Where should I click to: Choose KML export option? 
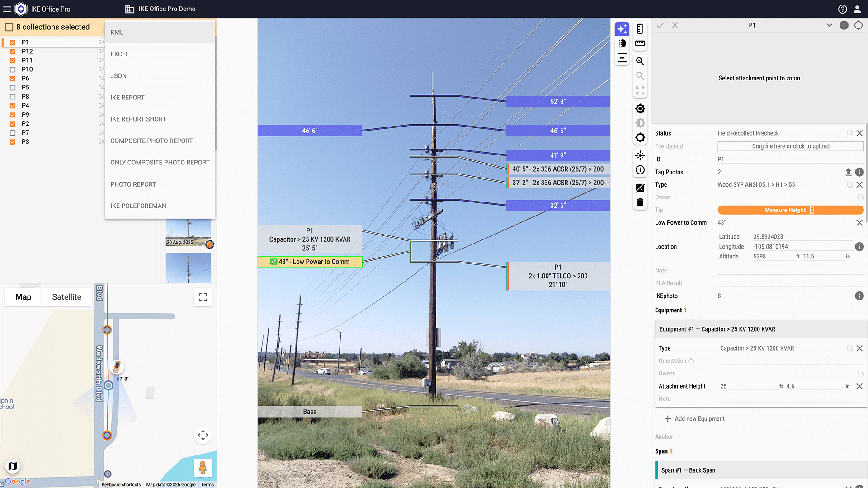point(160,33)
